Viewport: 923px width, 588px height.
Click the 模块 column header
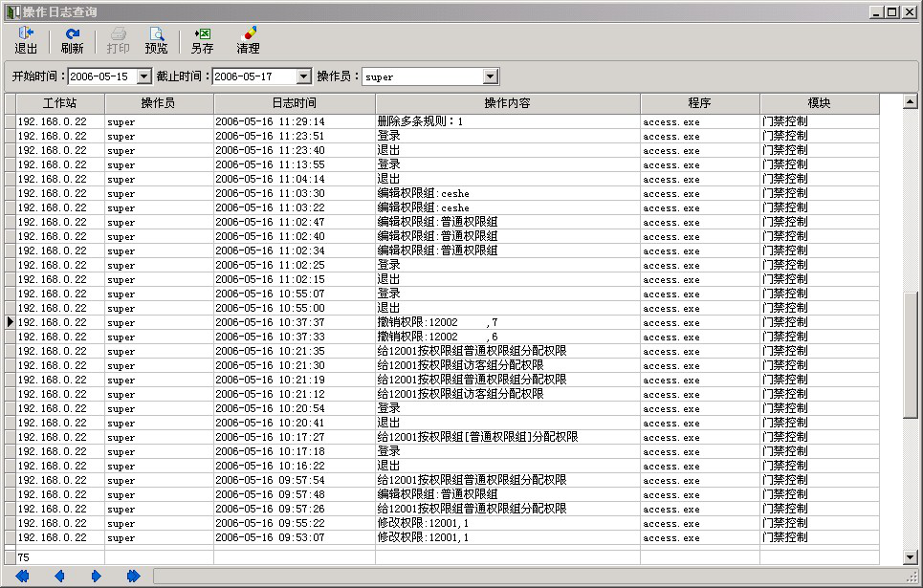pos(819,103)
